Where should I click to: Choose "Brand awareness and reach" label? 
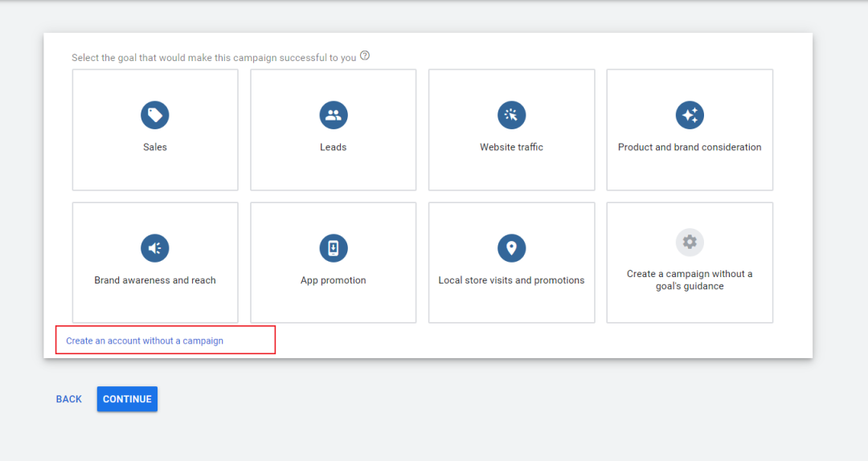(155, 280)
